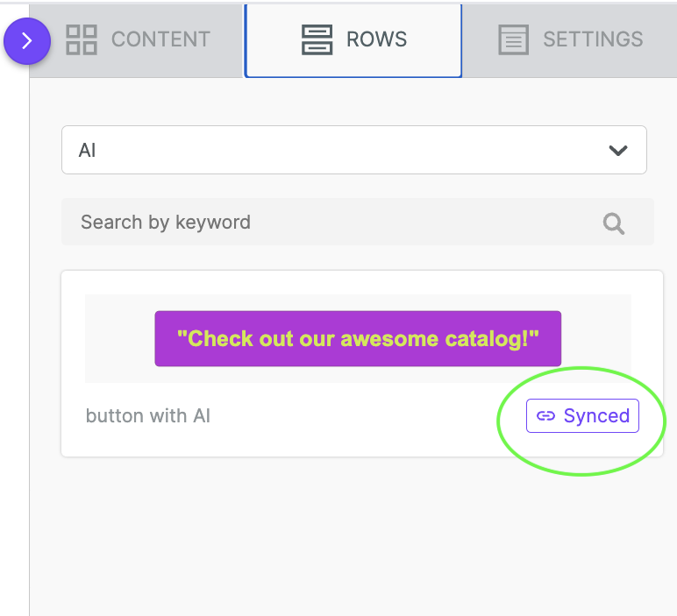This screenshot has width=677, height=616.
Task: Switch to the CONTENT tab label
Action: click(160, 39)
